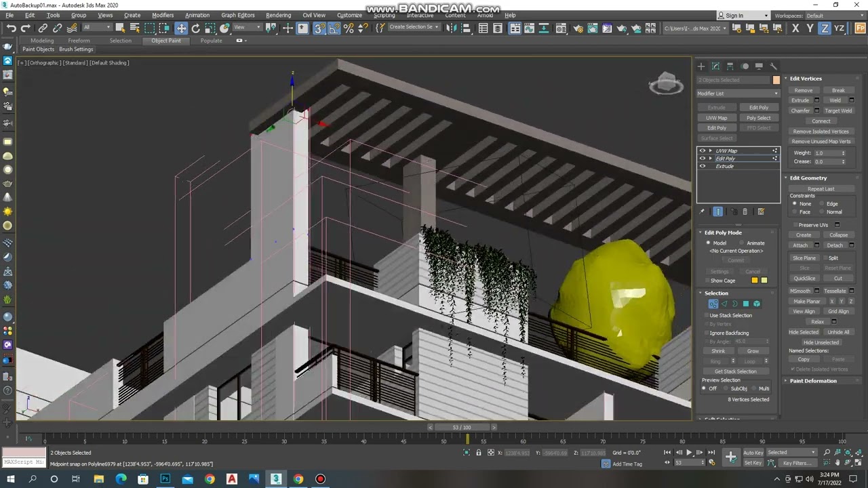Open the Graph Editors menu
Screen dimensions: 868x488
(x=238, y=15)
